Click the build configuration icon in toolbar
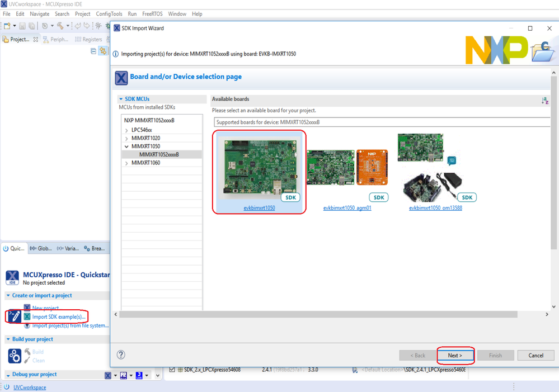Viewport: 559px width, 392px height. pos(45,26)
